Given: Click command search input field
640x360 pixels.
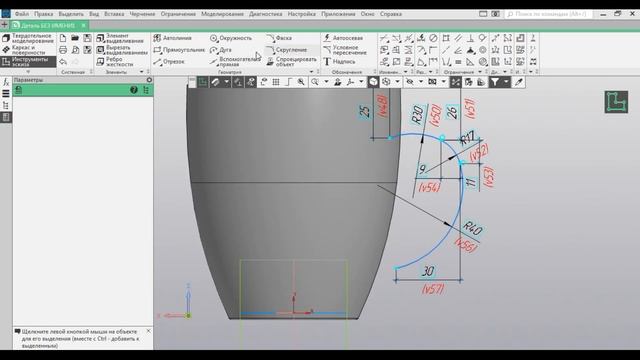Looking at the screenshot, I should click(x=549, y=14).
